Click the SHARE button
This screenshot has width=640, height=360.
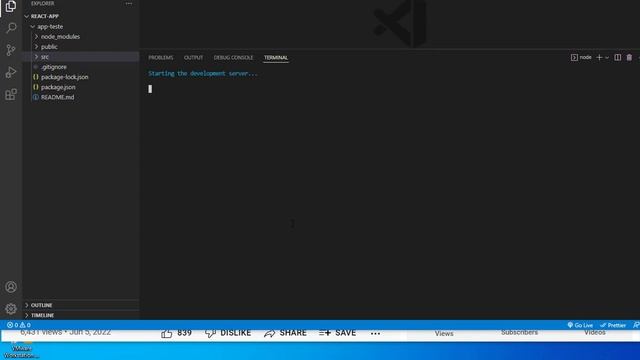pos(285,333)
